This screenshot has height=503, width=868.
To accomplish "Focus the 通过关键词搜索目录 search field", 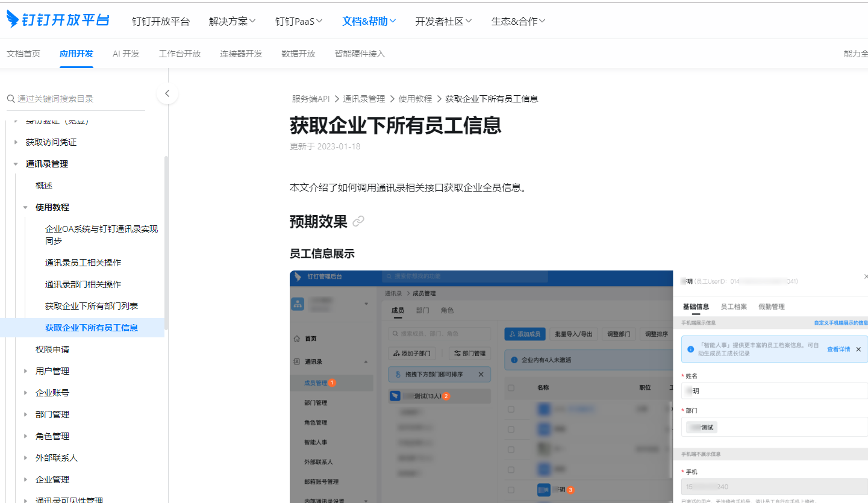I will pos(76,99).
